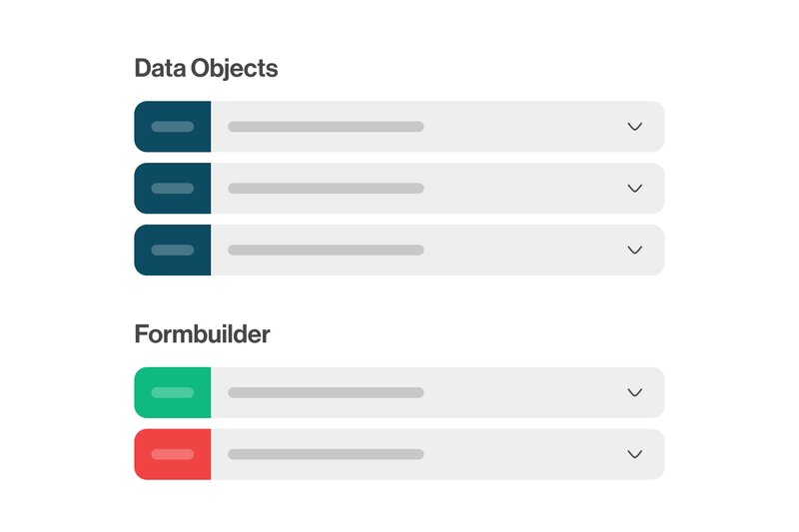
Task: Select the placeholder label in first Data Objects row
Action: [326, 127]
